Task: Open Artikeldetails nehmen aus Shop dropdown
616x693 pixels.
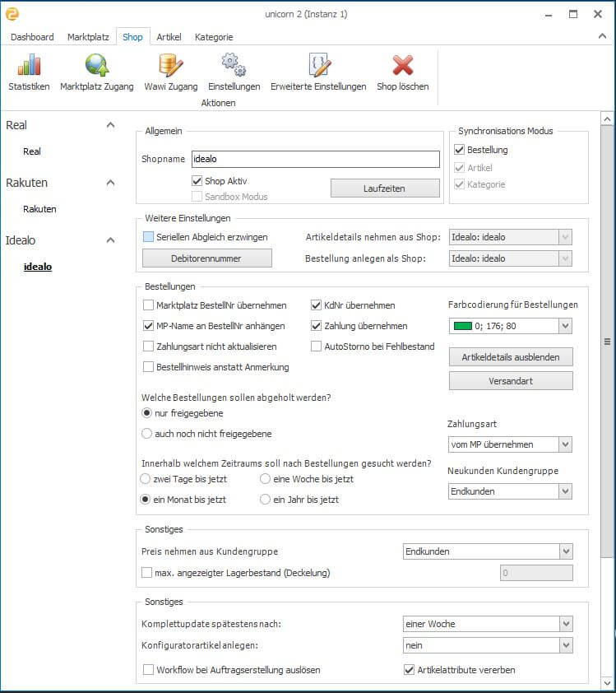Action: pos(511,237)
